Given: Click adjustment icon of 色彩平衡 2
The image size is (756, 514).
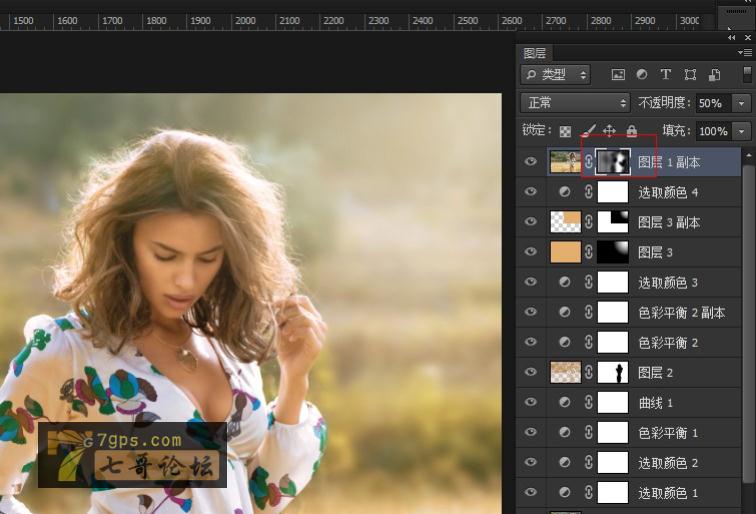Looking at the screenshot, I should [x=565, y=342].
